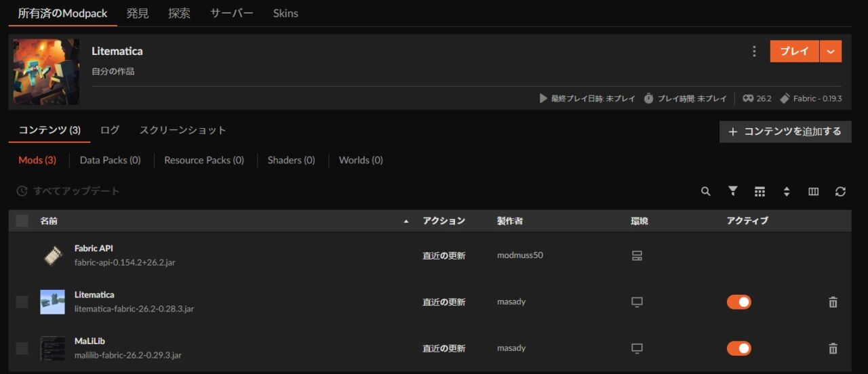Switch to the 探索 tab
This screenshot has width=868, height=374.
coord(179,14)
